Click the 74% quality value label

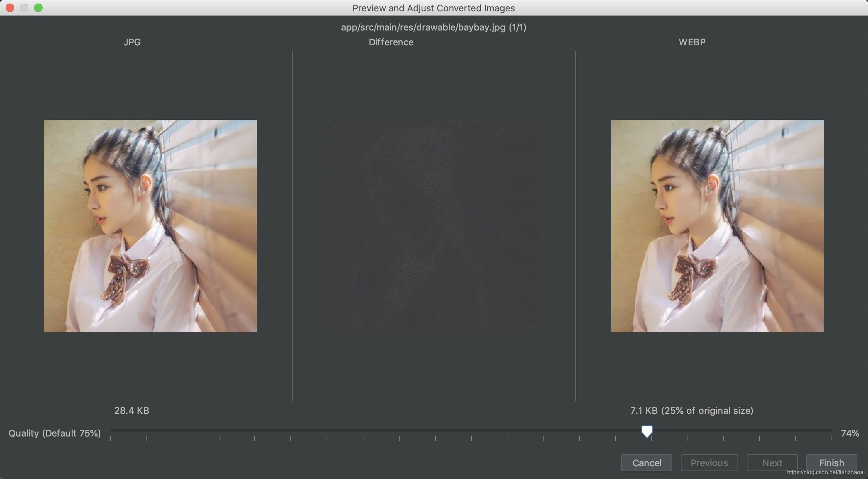pos(850,433)
